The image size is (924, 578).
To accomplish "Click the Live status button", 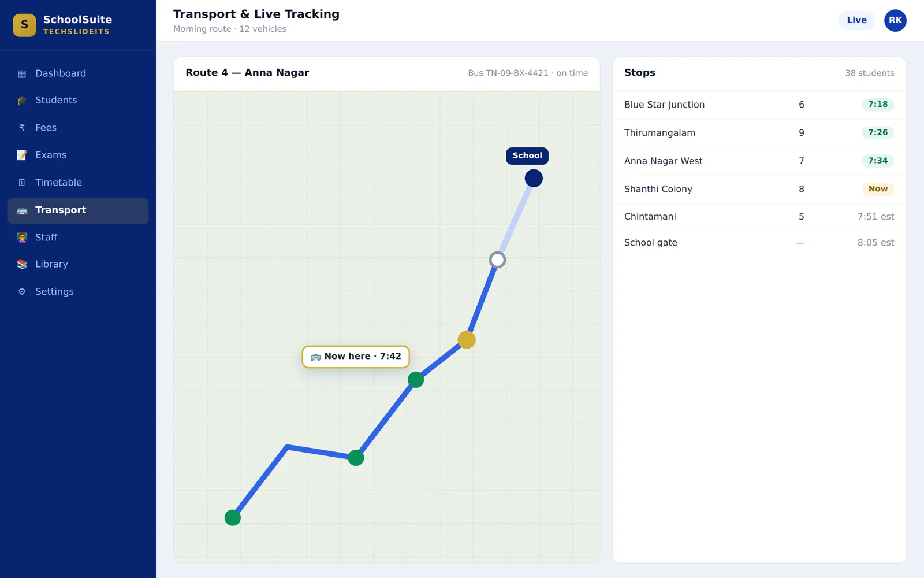I will 856,20.
